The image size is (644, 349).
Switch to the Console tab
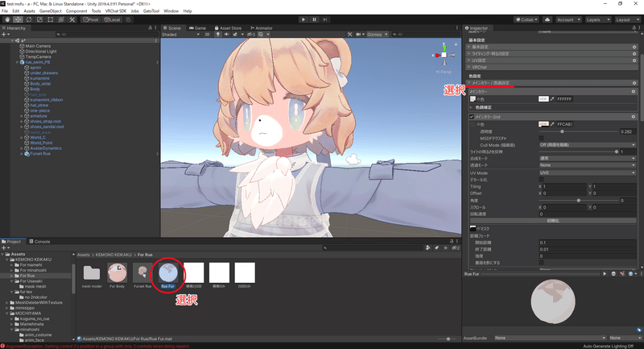tap(39, 241)
